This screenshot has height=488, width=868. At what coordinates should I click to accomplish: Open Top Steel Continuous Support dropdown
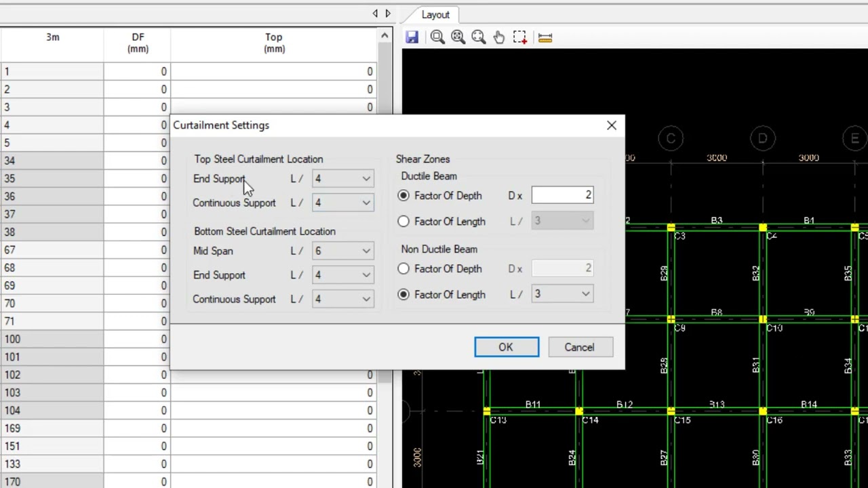pyautogui.click(x=343, y=203)
